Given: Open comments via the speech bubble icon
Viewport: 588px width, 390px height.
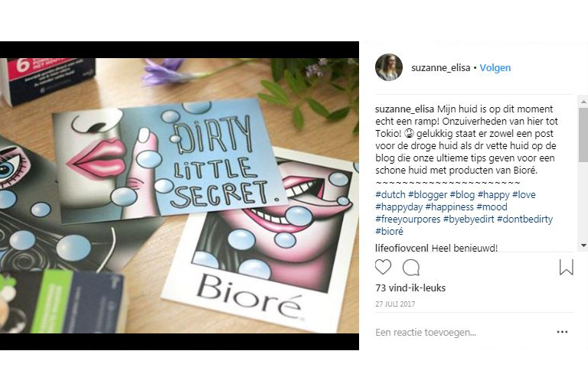Looking at the screenshot, I should click(x=410, y=268).
